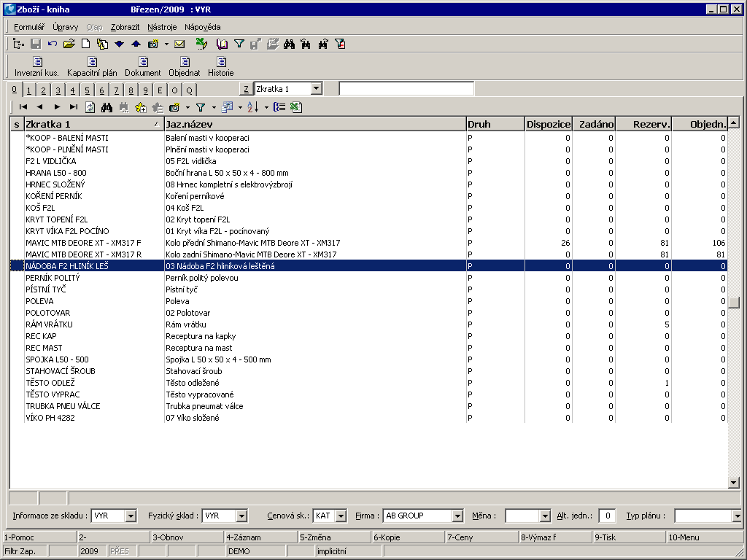
Task: Click the open folder icon
Action: coord(69,44)
